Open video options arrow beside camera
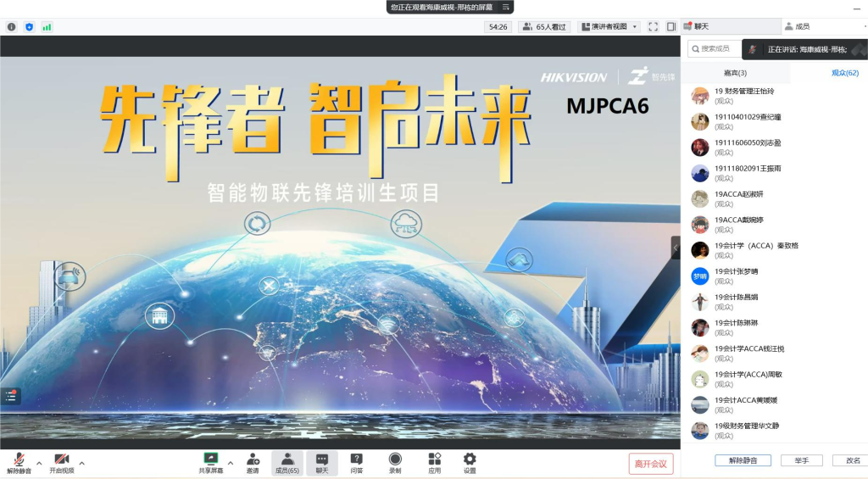The image size is (868, 479). pos(82,463)
